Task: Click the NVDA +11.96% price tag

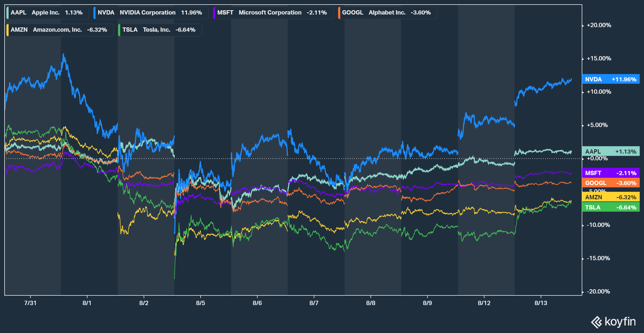Action: click(611, 79)
